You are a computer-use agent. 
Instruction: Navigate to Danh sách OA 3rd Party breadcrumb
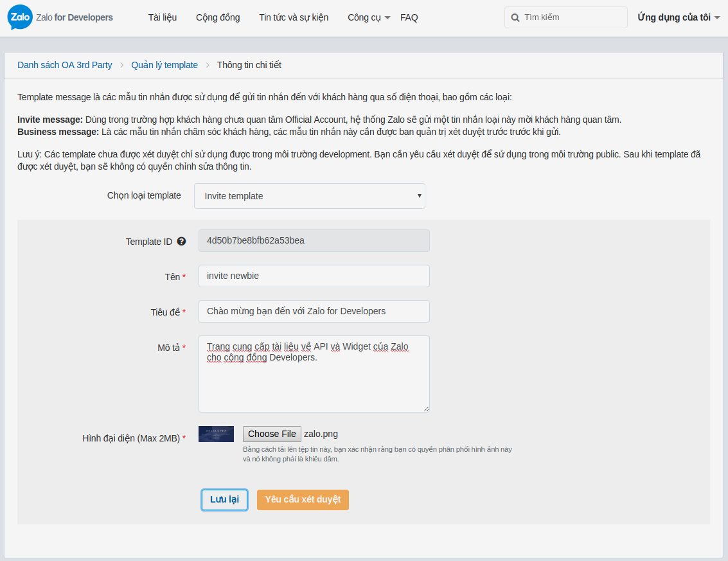pyautogui.click(x=64, y=65)
